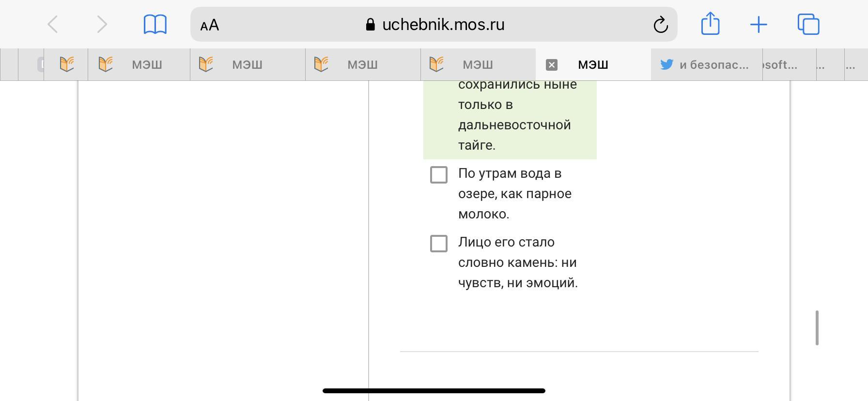The height and width of the screenshot is (401, 868).
Task: Close the active МЭШ tab
Action: (552, 65)
